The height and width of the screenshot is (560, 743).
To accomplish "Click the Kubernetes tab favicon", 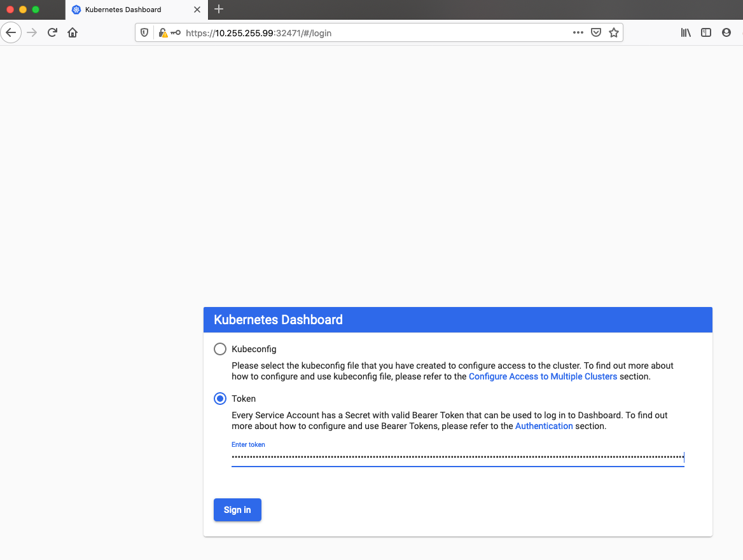I will (x=76, y=10).
